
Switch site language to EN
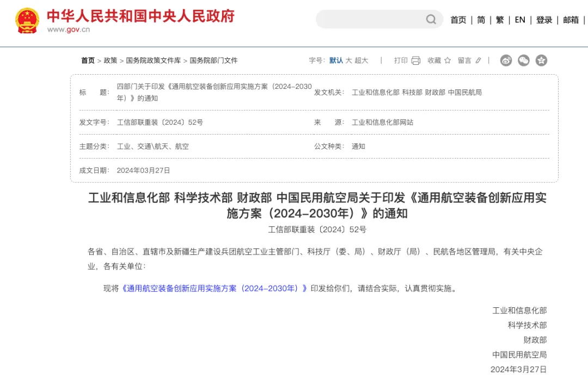(x=519, y=20)
